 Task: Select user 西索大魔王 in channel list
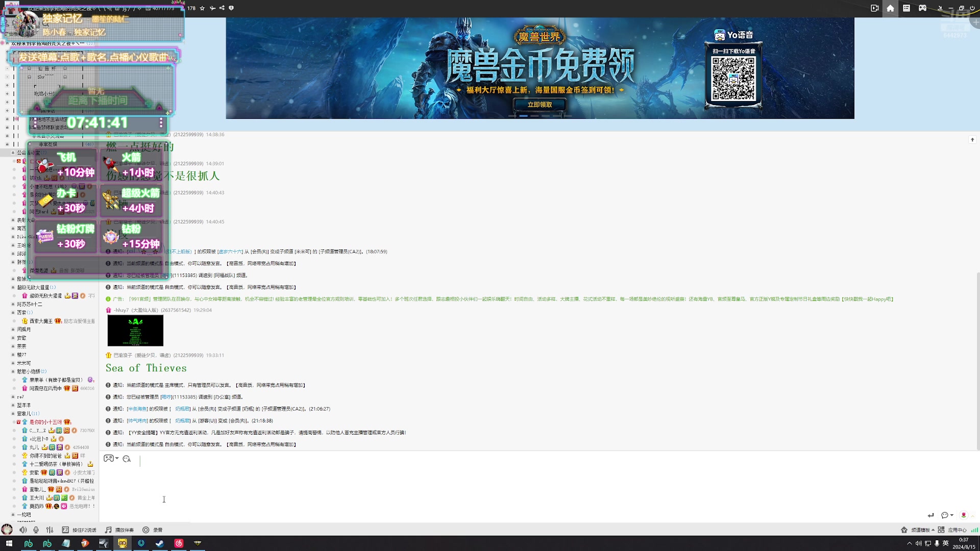[x=41, y=321]
